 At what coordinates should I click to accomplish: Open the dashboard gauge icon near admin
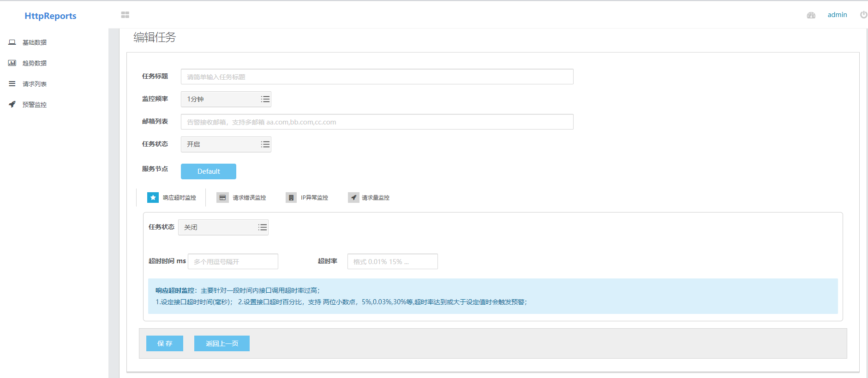811,15
